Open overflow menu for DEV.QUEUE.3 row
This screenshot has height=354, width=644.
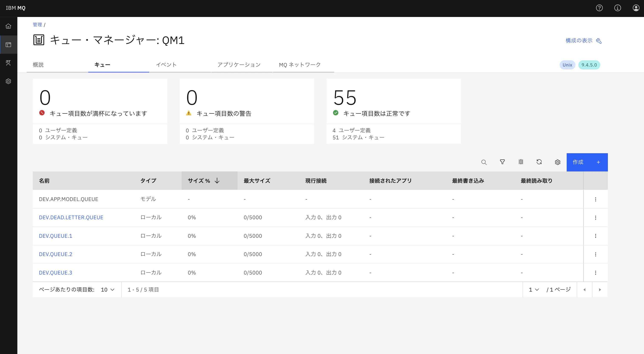596,273
